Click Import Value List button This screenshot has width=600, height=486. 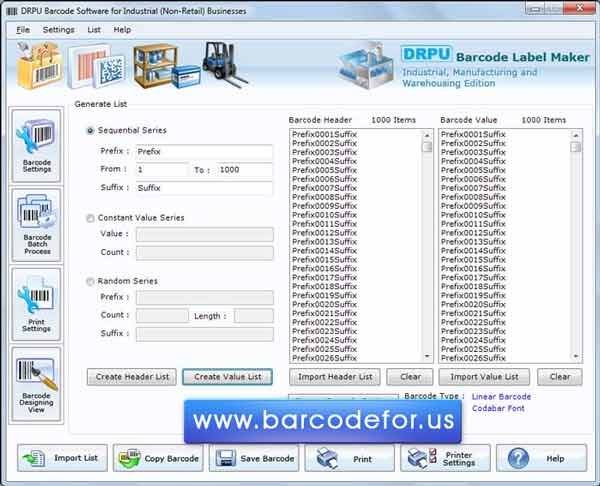tap(484, 377)
